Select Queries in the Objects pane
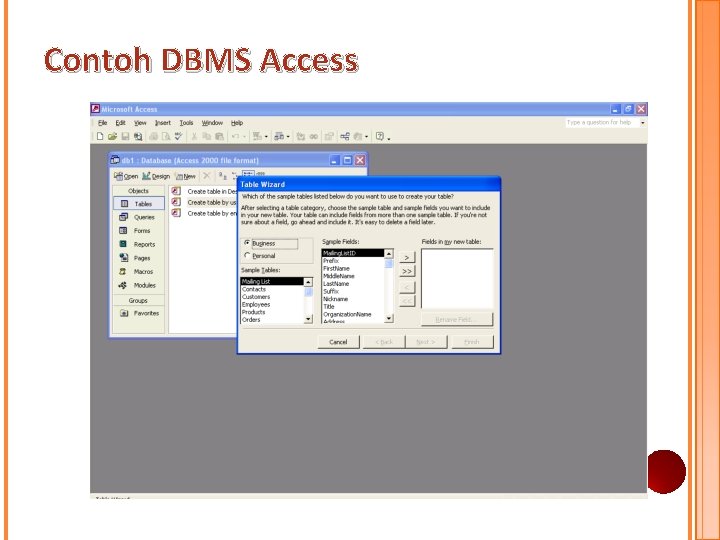 (139, 217)
